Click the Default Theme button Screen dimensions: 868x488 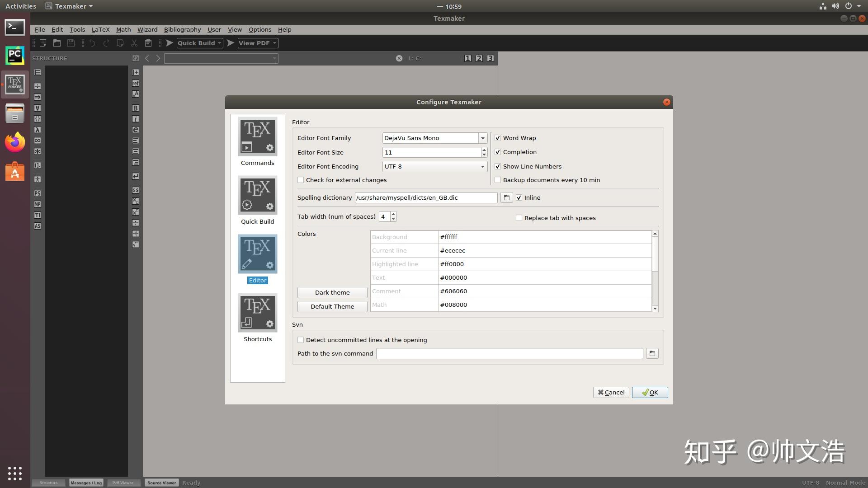[x=332, y=306]
